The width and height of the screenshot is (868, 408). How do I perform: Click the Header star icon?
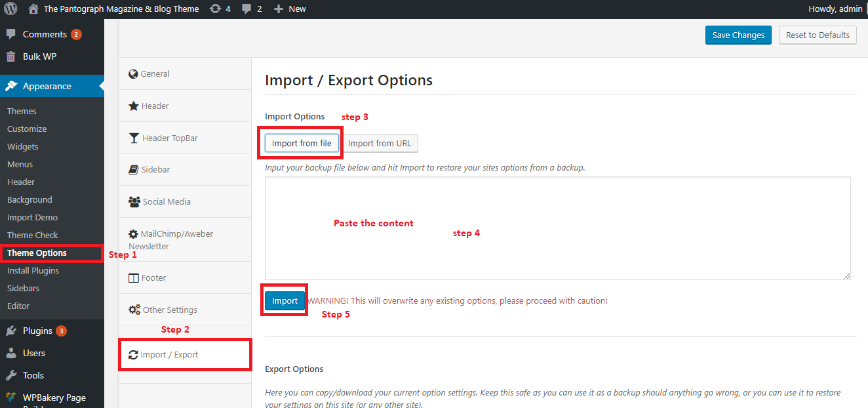134,106
